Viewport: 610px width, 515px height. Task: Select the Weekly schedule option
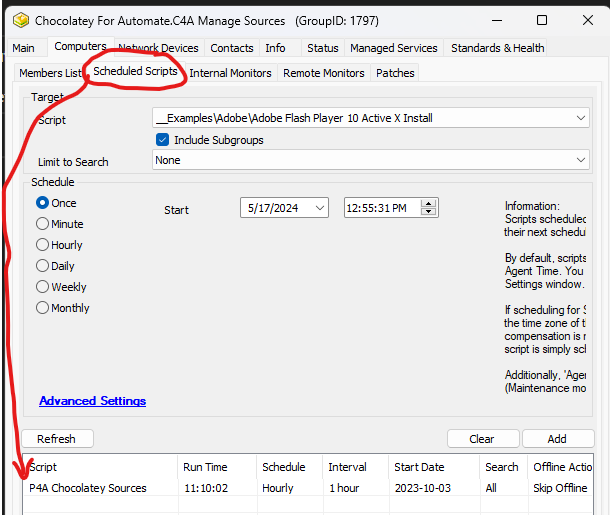(42, 287)
